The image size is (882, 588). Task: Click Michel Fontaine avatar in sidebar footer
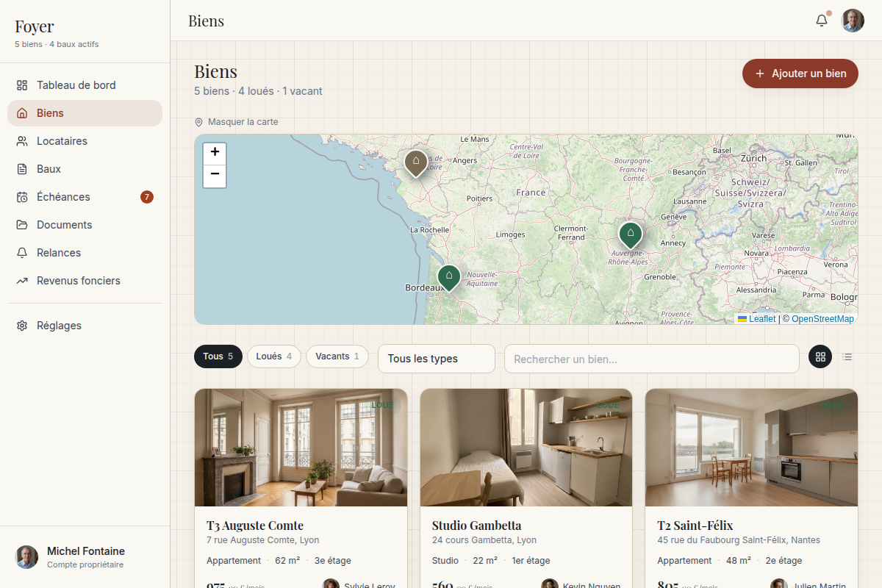pyautogui.click(x=27, y=557)
